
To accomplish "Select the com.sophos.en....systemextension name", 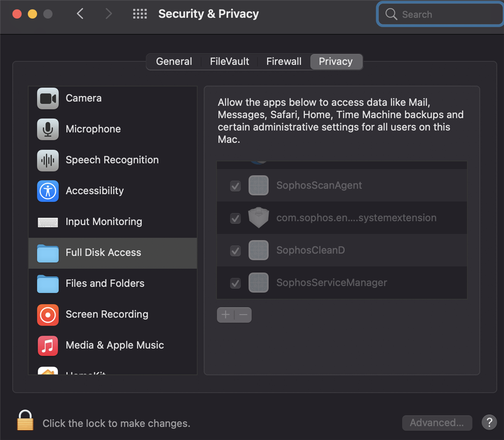I will (356, 218).
